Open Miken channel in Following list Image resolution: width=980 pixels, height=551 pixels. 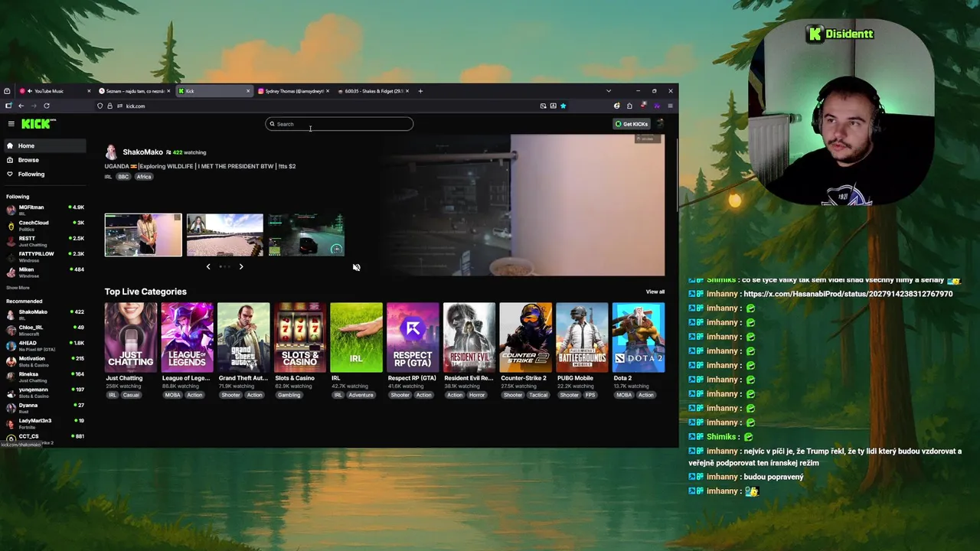44,272
